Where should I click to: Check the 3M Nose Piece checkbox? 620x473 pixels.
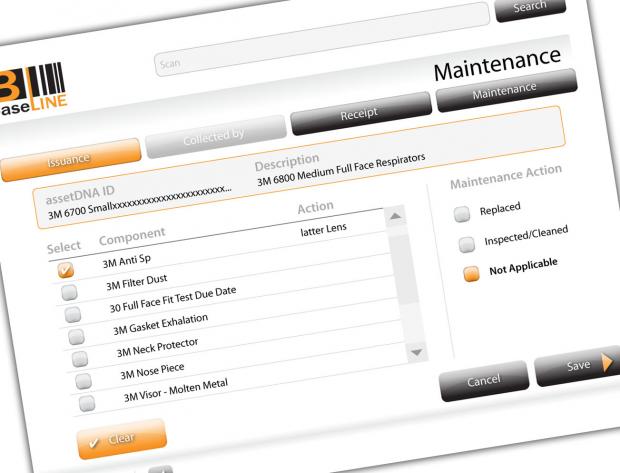(x=83, y=381)
